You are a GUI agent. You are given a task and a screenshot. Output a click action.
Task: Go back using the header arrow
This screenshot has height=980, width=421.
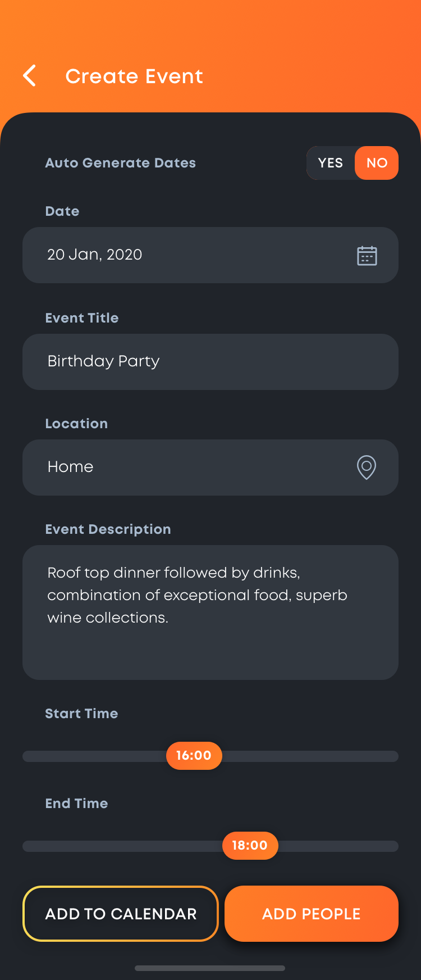pos(30,76)
